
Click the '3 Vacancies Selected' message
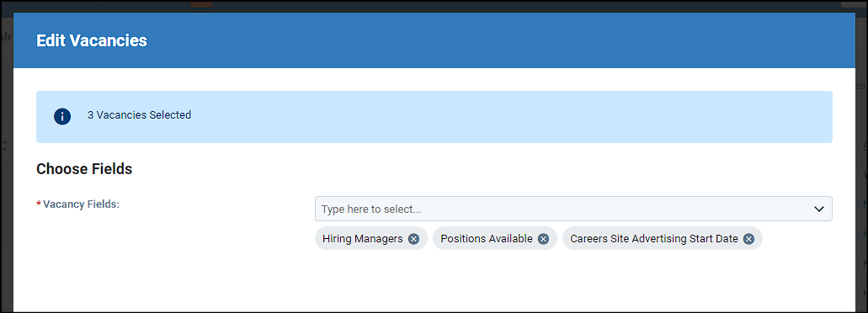point(140,115)
